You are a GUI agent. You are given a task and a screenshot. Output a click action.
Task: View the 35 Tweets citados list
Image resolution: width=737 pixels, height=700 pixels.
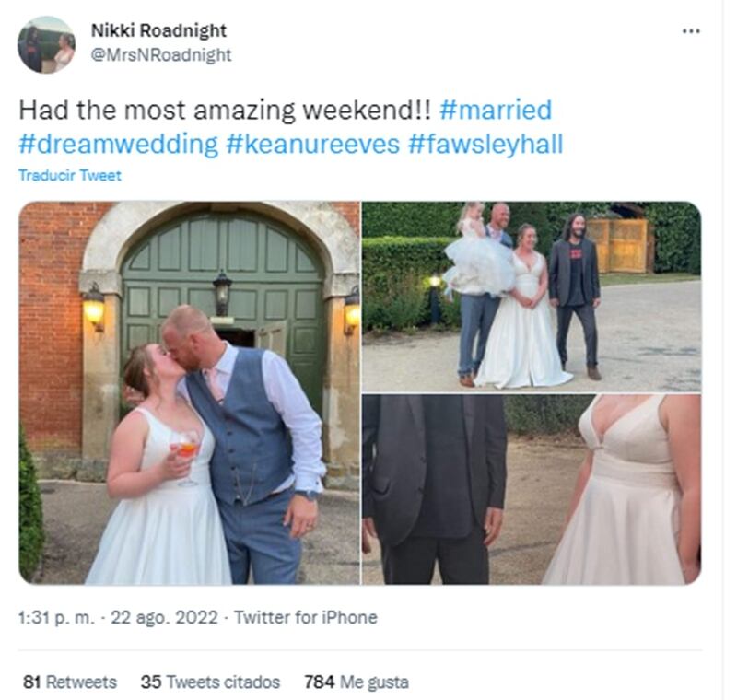(210, 682)
